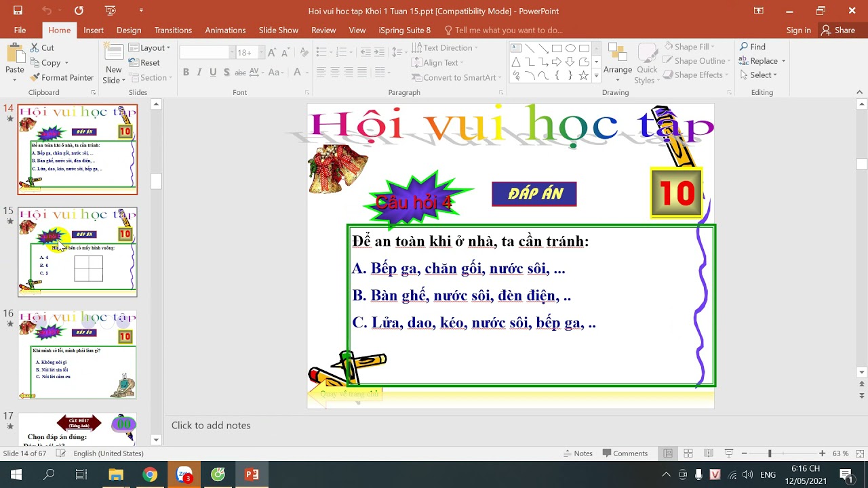This screenshot has width=868, height=488.
Task: Click the ĐÁP ÁN button on the slide
Action: pos(534,194)
